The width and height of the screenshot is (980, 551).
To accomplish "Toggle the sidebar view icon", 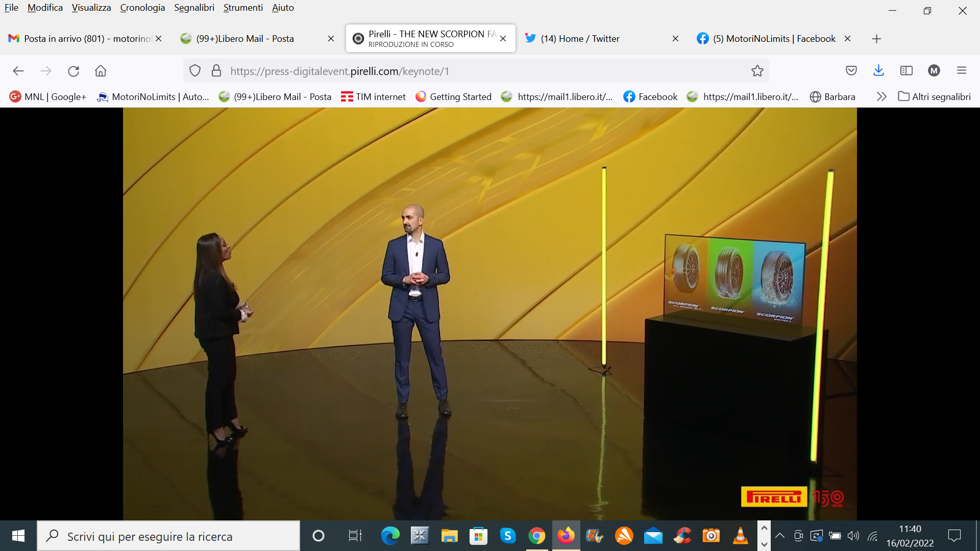I will point(906,71).
